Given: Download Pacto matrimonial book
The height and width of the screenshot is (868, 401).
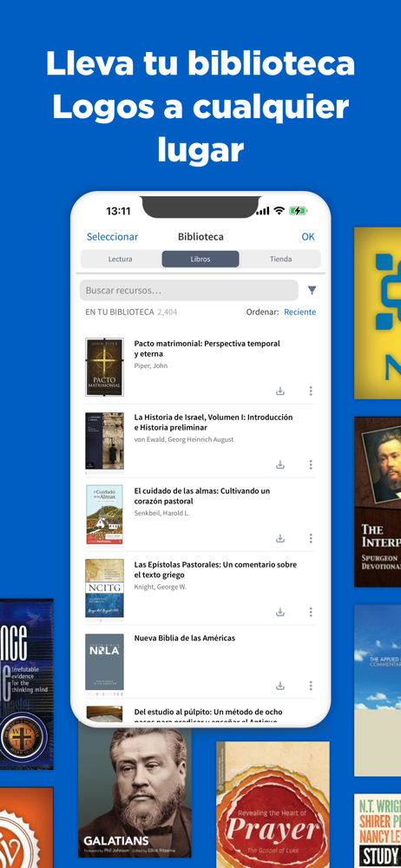Looking at the screenshot, I should [280, 391].
